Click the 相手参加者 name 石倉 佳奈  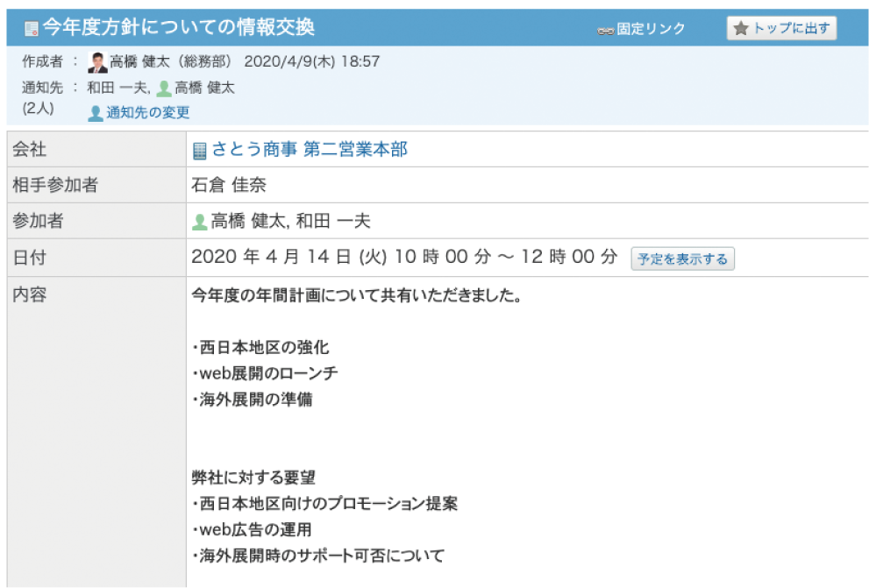pos(228,185)
